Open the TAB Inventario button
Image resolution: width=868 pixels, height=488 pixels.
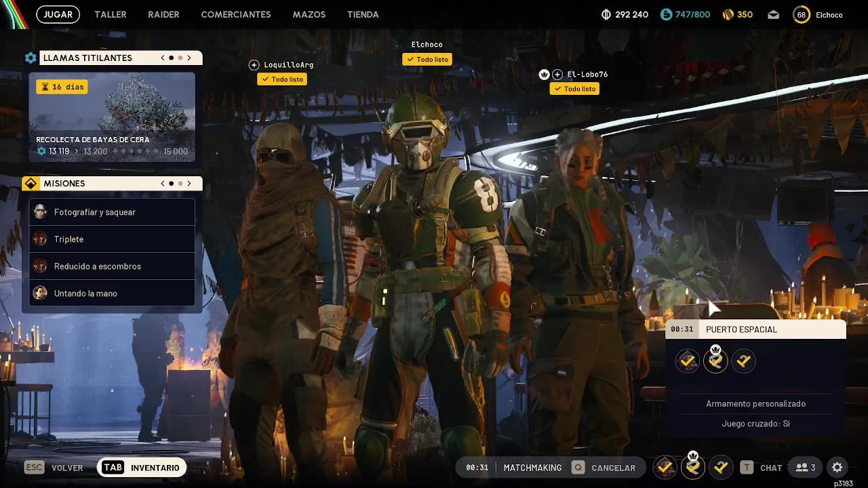142,468
